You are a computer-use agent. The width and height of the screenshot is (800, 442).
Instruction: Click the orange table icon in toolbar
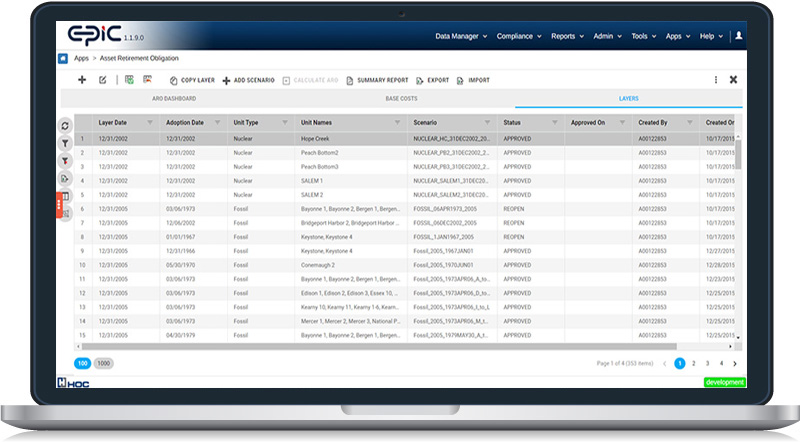(147, 80)
